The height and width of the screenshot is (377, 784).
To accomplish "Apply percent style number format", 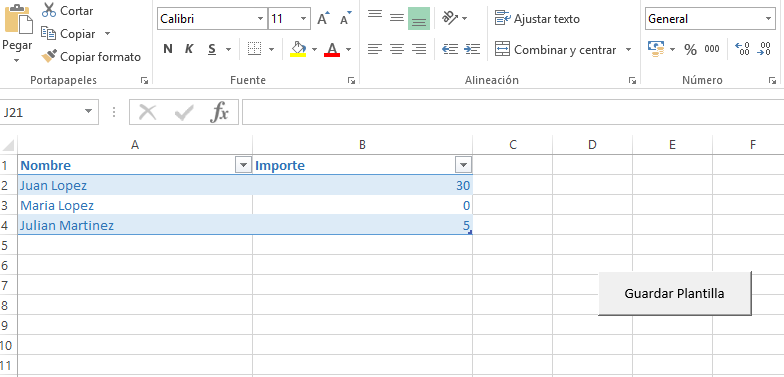I will click(690, 50).
